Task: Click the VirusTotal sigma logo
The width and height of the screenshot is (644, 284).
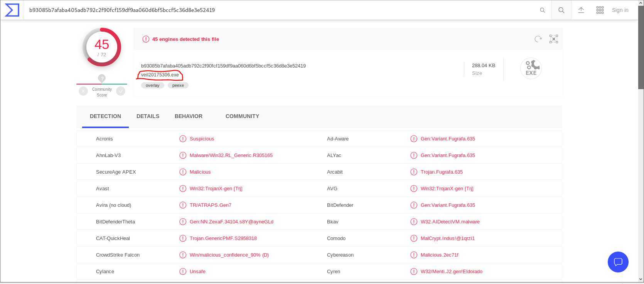Action: coord(12,10)
